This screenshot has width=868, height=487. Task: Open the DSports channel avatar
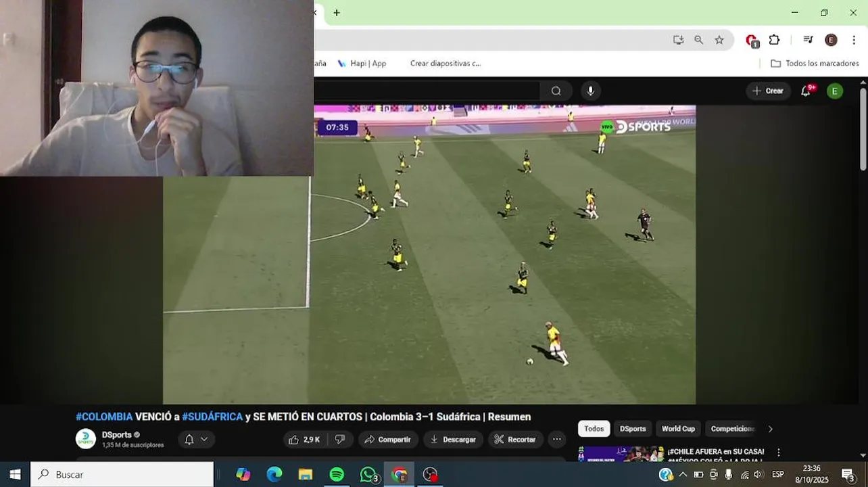click(86, 439)
